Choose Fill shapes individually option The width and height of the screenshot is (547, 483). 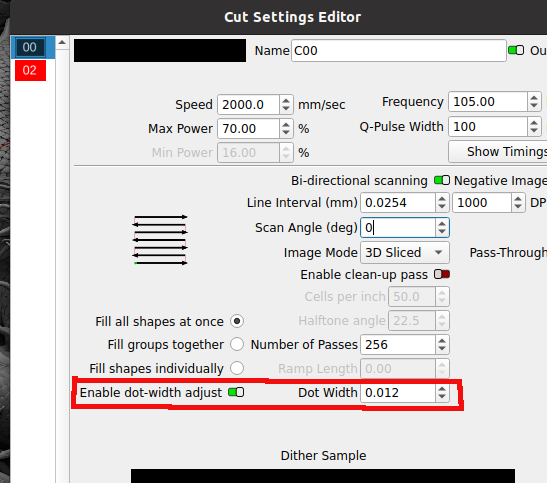click(237, 368)
